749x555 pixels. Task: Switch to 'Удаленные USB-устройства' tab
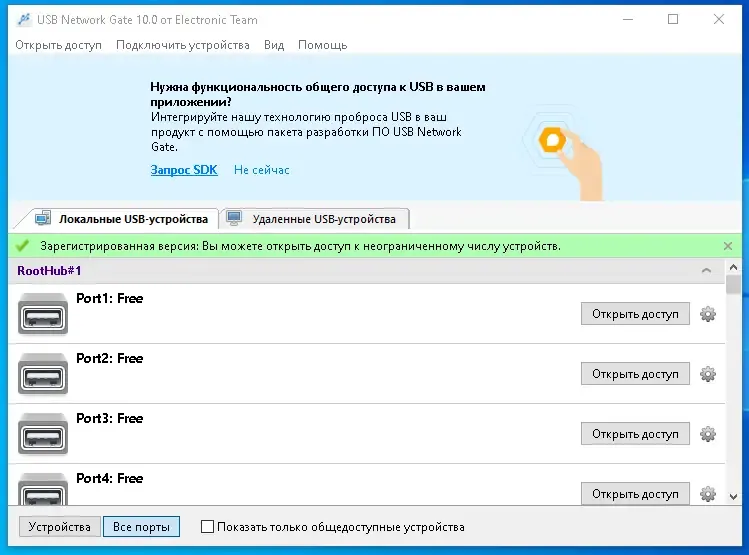[317, 219]
